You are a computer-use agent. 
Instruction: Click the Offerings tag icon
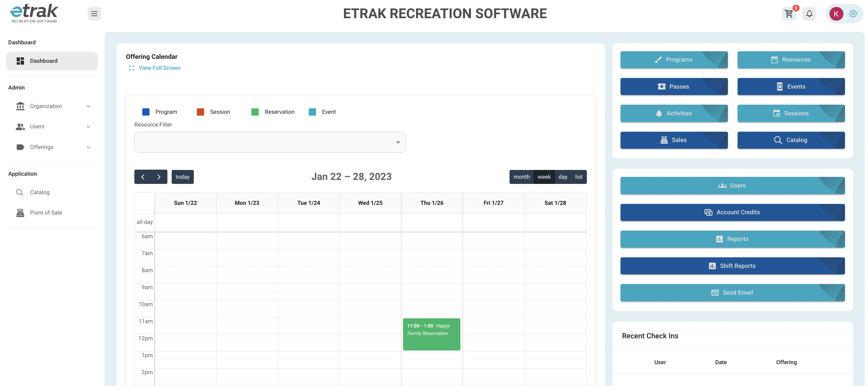[x=20, y=147]
